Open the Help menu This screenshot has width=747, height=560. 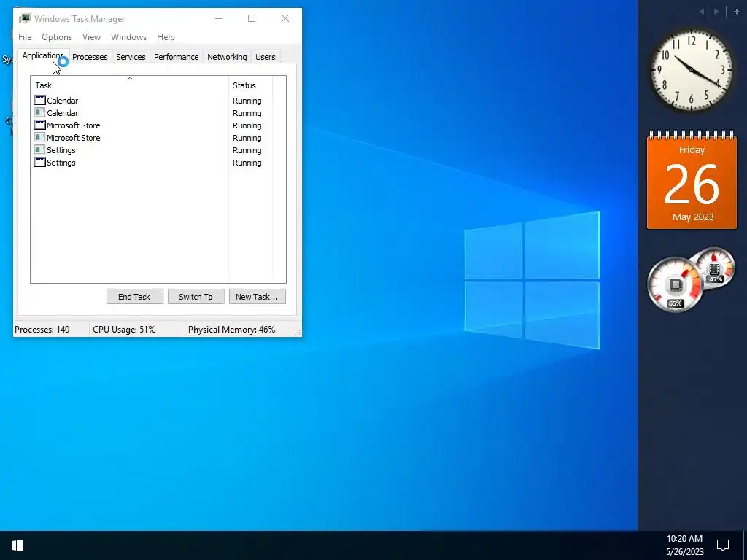pyautogui.click(x=166, y=37)
